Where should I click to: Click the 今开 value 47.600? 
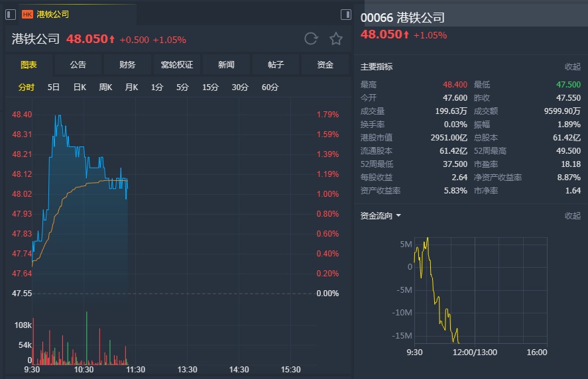tap(455, 98)
